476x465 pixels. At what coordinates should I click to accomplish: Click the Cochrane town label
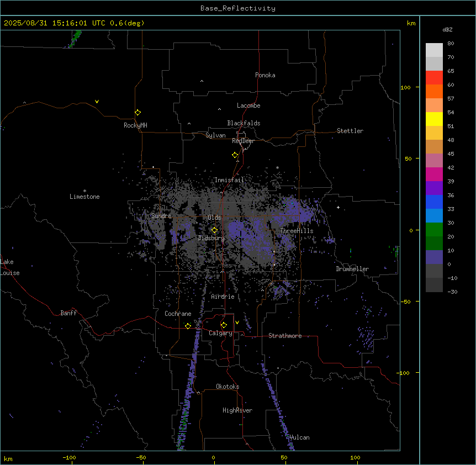tap(178, 314)
